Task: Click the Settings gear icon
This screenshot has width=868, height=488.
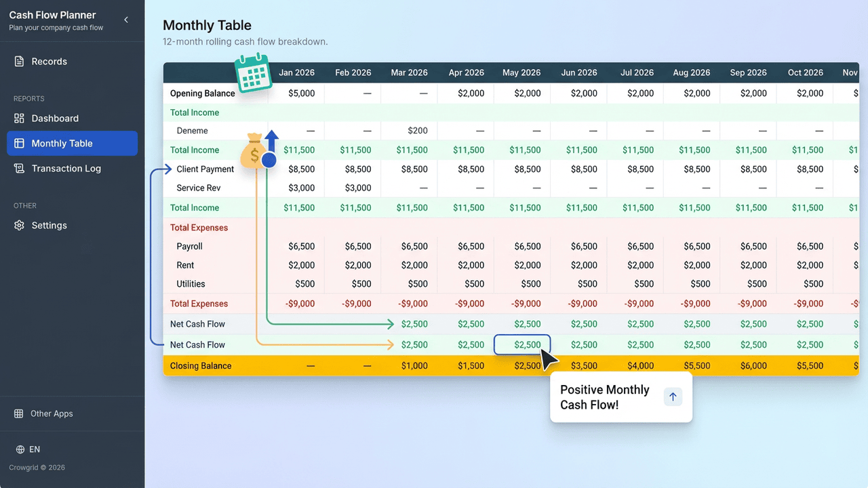Action: tap(19, 226)
